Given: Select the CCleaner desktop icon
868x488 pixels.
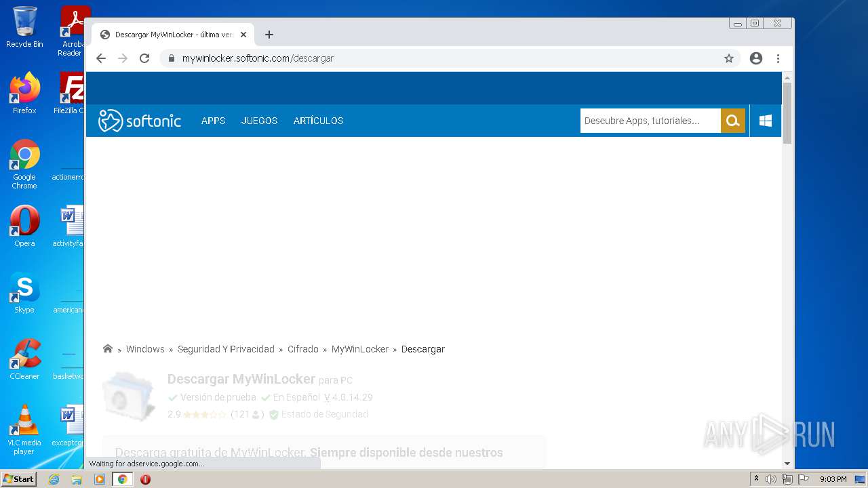Looking at the screenshot, I should [24, 359].
